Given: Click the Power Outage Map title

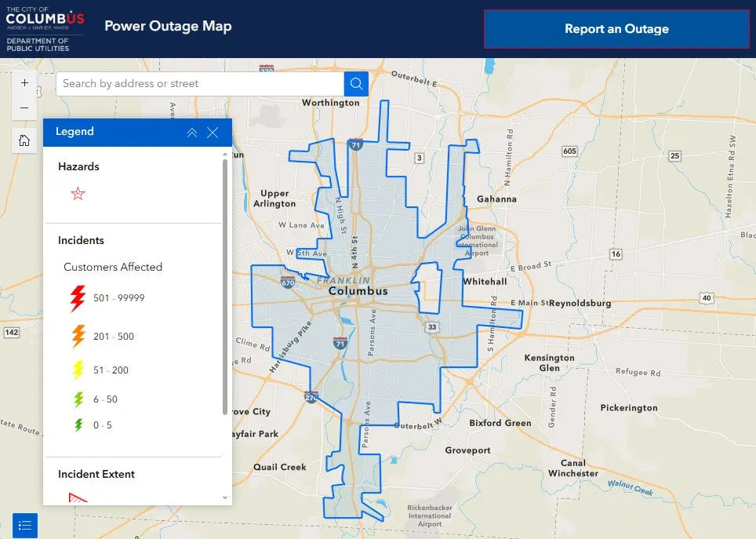Looking at the screenshot, I should coord(169,26).
